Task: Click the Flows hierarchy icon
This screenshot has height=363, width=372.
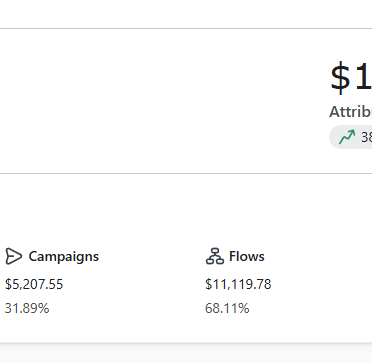Action: (215, 256)
